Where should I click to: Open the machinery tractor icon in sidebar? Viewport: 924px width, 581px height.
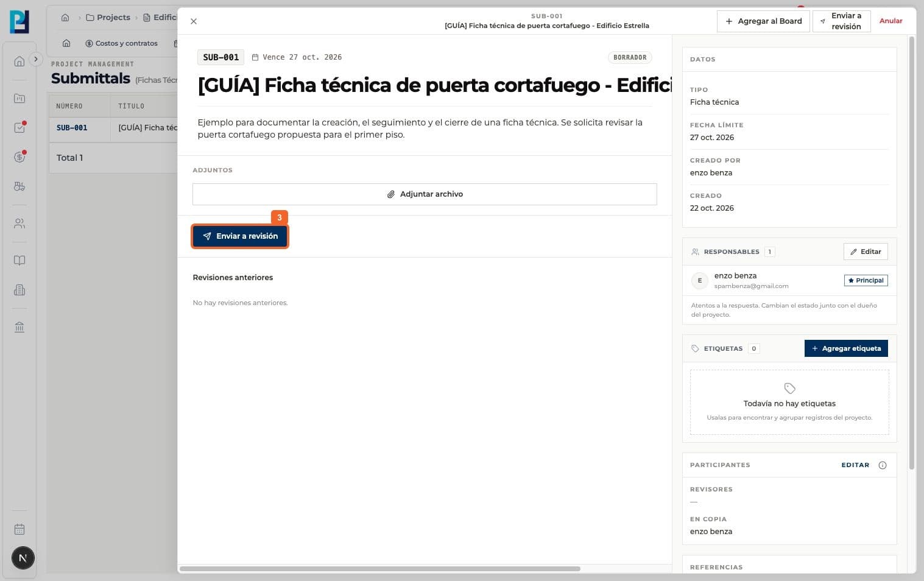click(x=19, y=186)
